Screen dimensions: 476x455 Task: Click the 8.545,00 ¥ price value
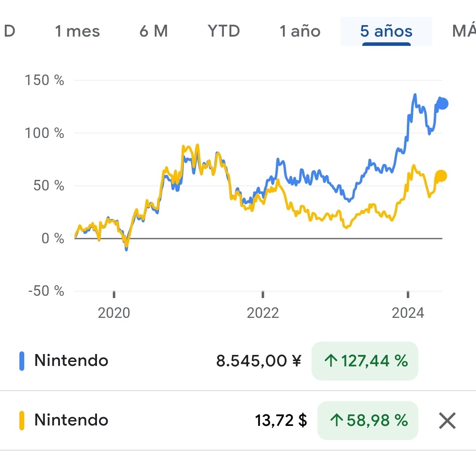click(259, 361)
